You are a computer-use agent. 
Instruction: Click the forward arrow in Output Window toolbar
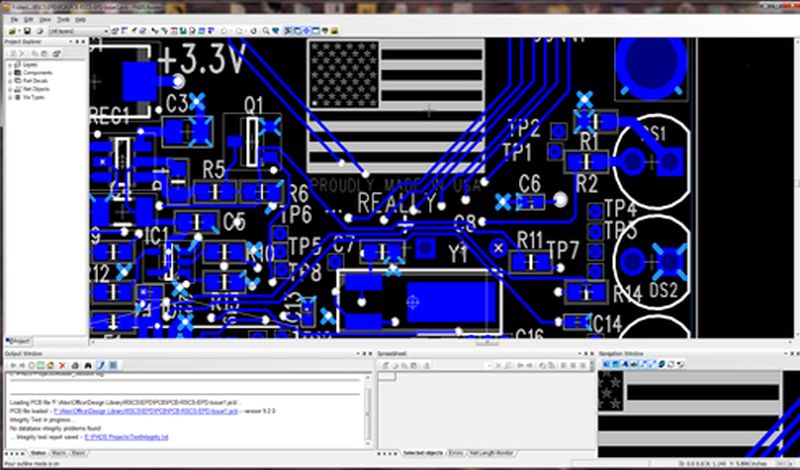22,365
